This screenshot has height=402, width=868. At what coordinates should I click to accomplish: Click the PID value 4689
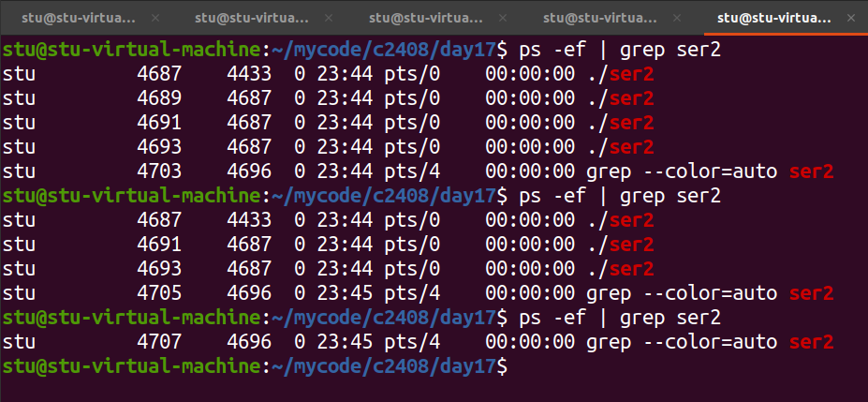point(159,98)
